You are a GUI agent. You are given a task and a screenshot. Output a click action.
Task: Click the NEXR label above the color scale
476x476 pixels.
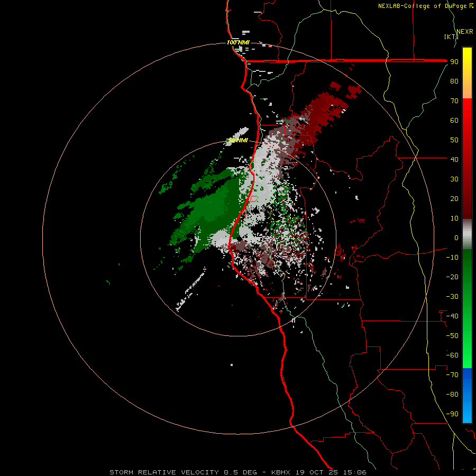pos(465,32)
